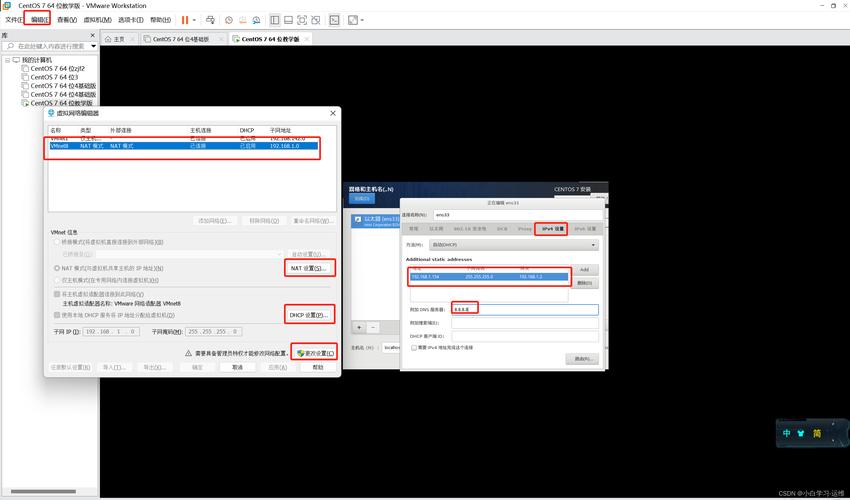This screenshot has width=850, height=500.
Task: Open the 虚拟机 menu
Action: [98, 20]
